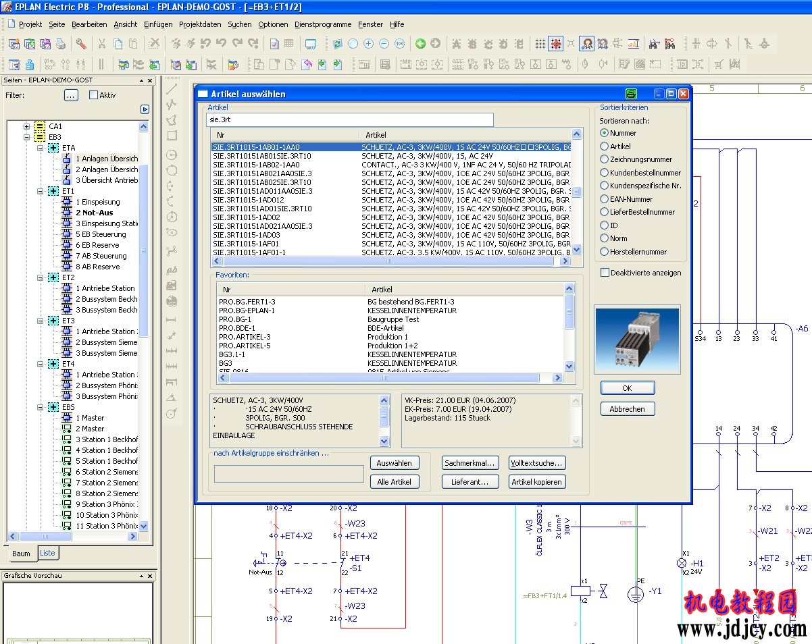Click the wrench settings icon in toolbar
This screenshot has height=644, width=812.
(x=81, y=44)
